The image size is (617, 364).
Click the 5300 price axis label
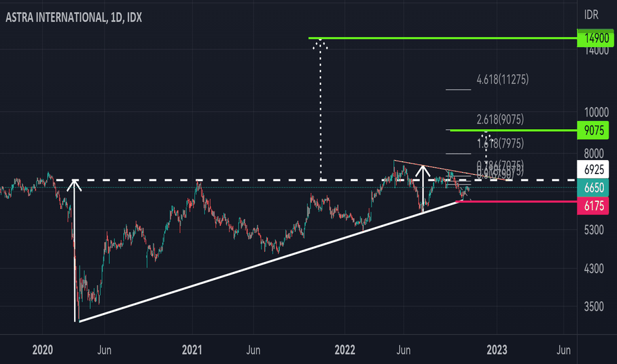pyautogui.click(x=594, y=230)
